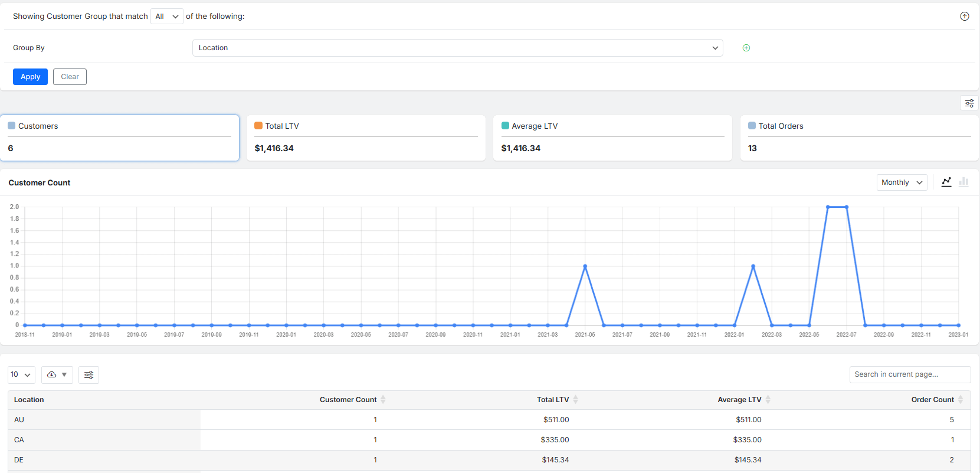980x473 pixels.
Task: Add a new filter condition with plus icon
Action: pos(746,48)
